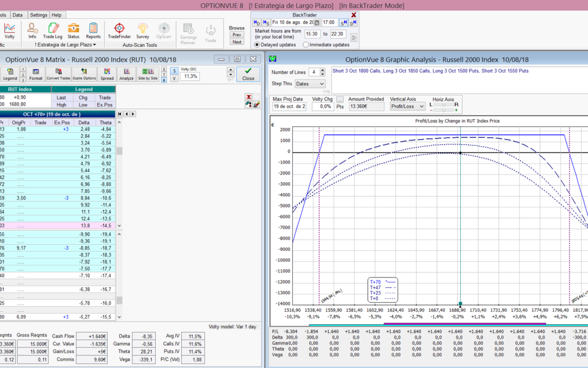Click the Volty Chg ellipsis button

pos(340,100)
